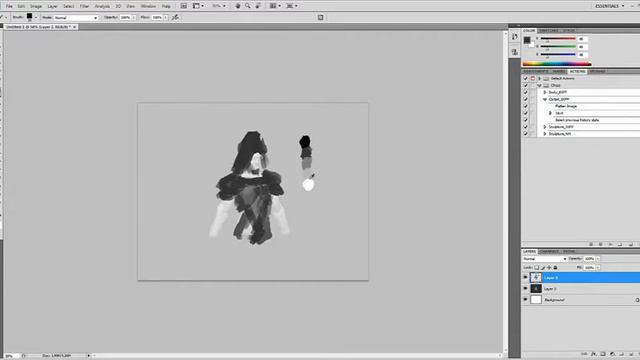640x360 pixels.
Task: Toggle the Airbrush mode icon
Action: 175,17
